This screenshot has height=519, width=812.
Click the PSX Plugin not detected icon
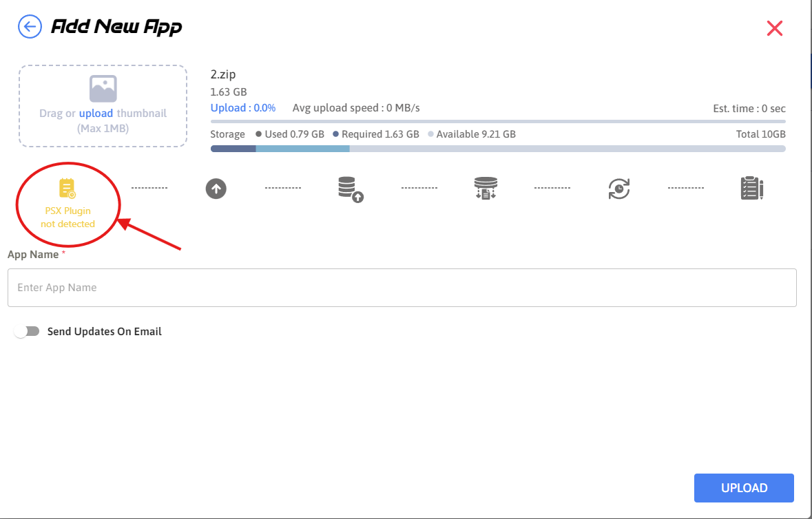(67, 189)
